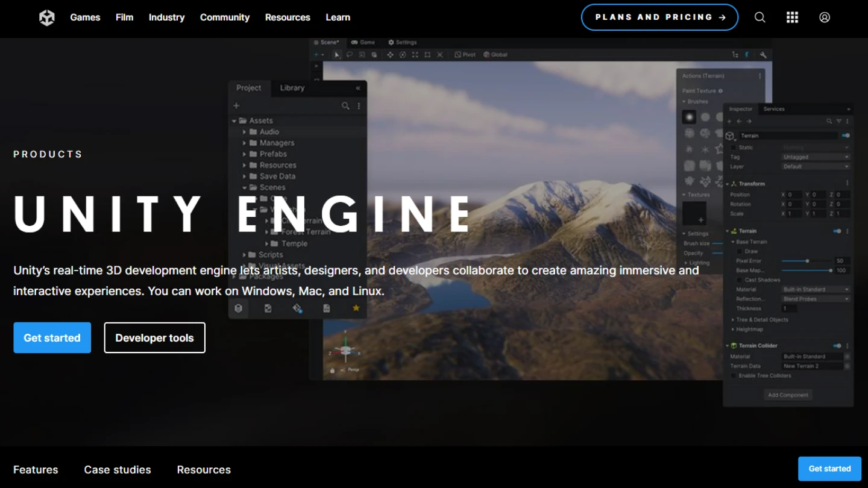The image size is (868, 488).
Task: Check the Static checkbox
Action: click(734, 148)
